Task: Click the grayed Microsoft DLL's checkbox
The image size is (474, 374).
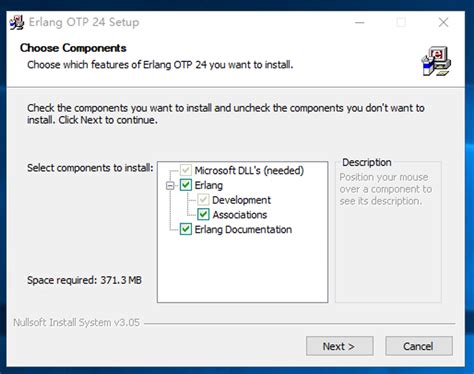Action: coord(186,170)
